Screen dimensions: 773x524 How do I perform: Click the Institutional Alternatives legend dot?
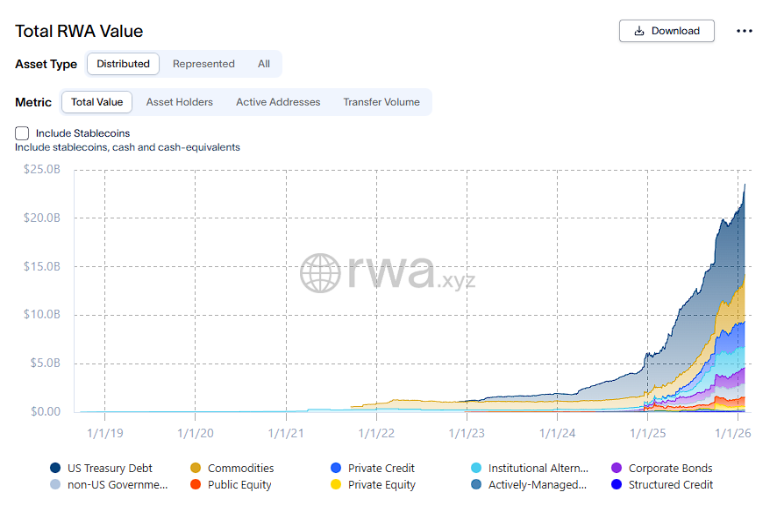tap(478, 468)
